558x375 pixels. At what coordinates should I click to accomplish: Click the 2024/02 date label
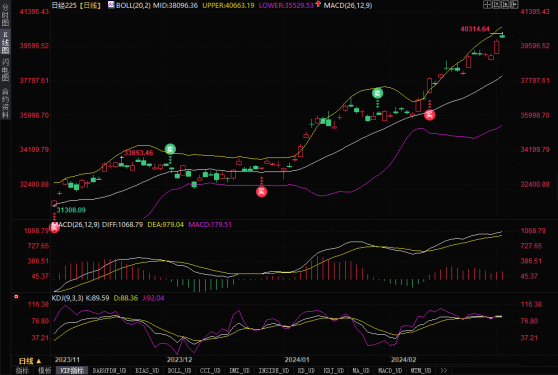click(404, 360)
